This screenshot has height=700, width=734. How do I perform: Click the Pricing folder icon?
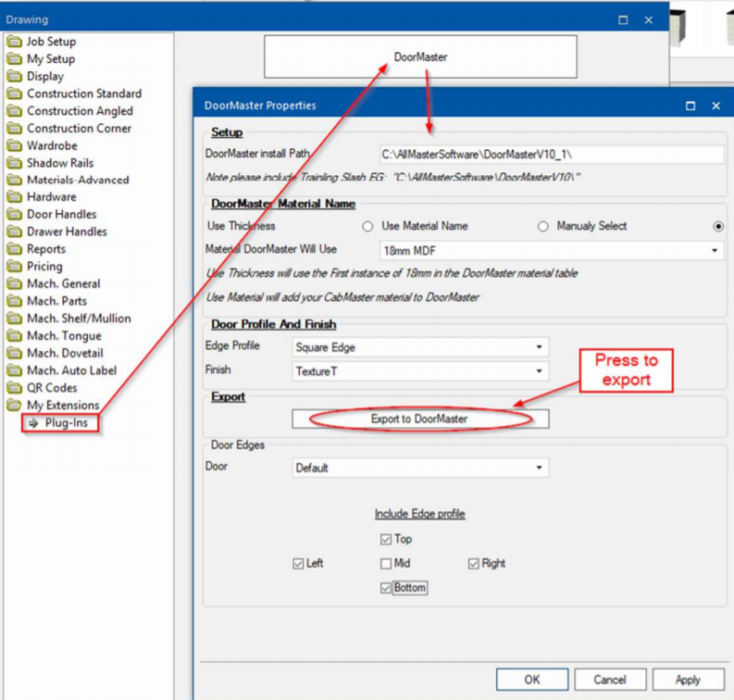15,267
